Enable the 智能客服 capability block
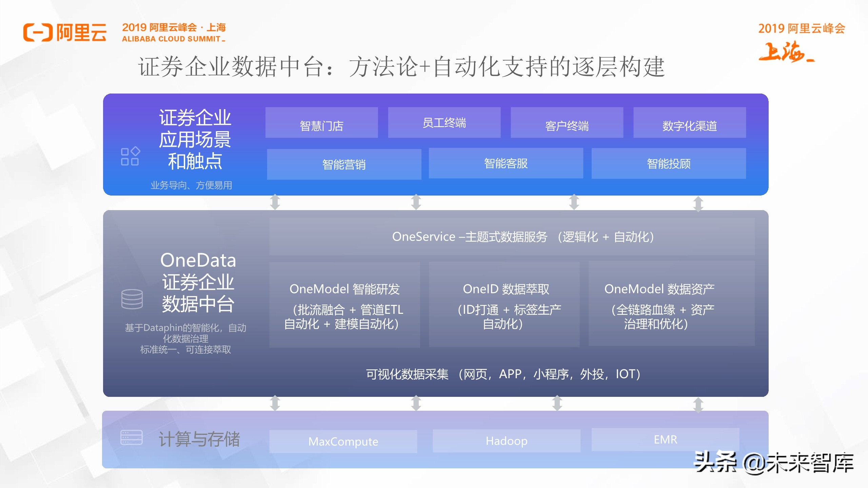The width and height of the screenshot is (868, 488). pyautogui.click(x=506, y=164)
